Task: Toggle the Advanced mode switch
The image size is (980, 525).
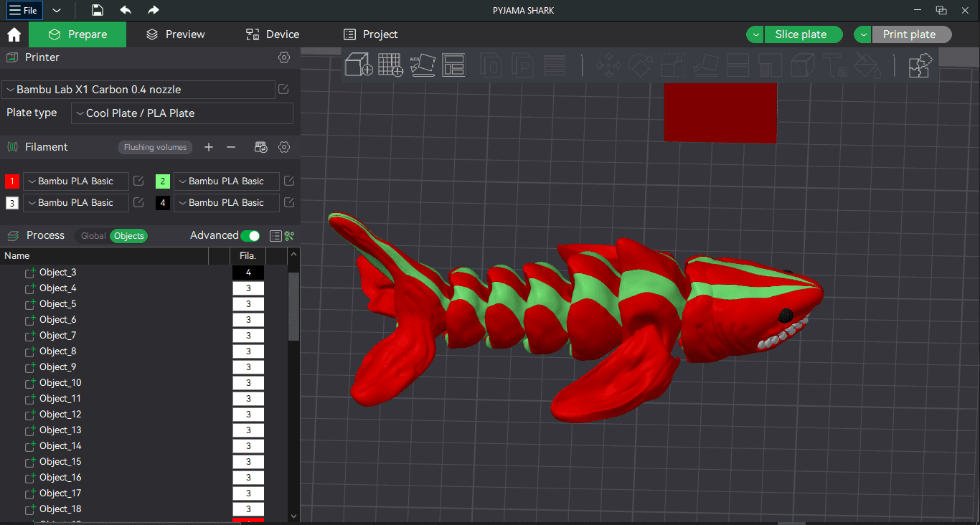Action: pyautogui.click(x=250, y=236)
